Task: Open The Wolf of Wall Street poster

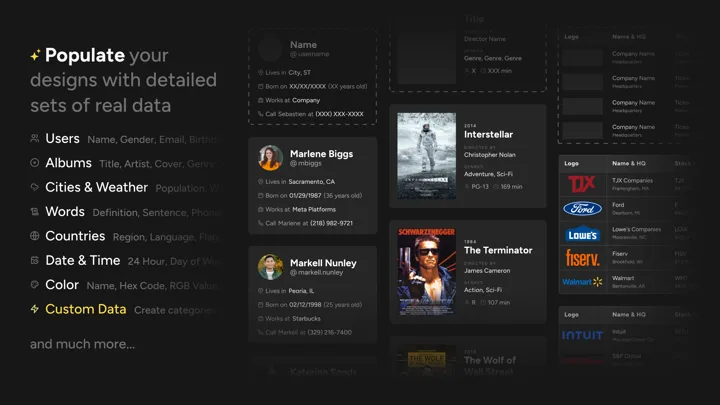Action: coord(427,361)
